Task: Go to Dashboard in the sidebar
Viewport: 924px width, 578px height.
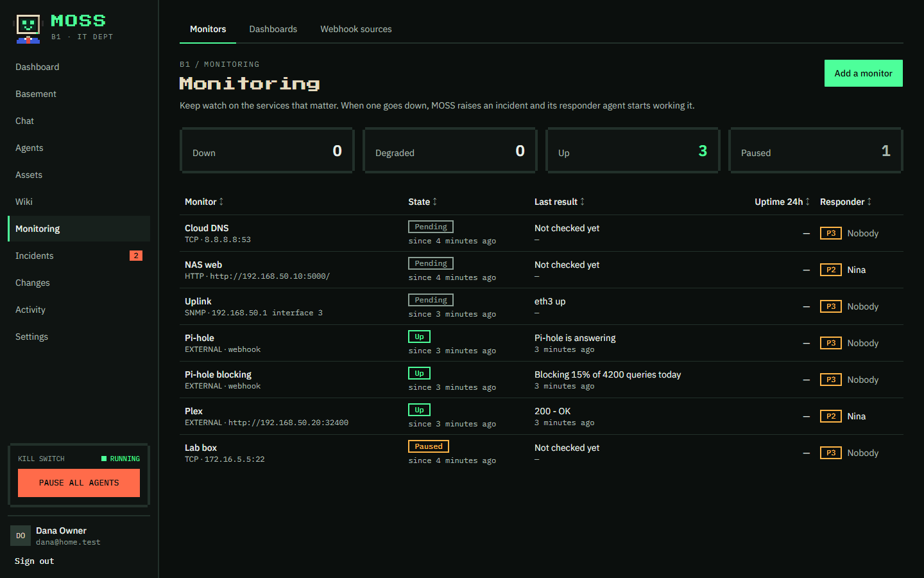Action: tap(79, 67)
